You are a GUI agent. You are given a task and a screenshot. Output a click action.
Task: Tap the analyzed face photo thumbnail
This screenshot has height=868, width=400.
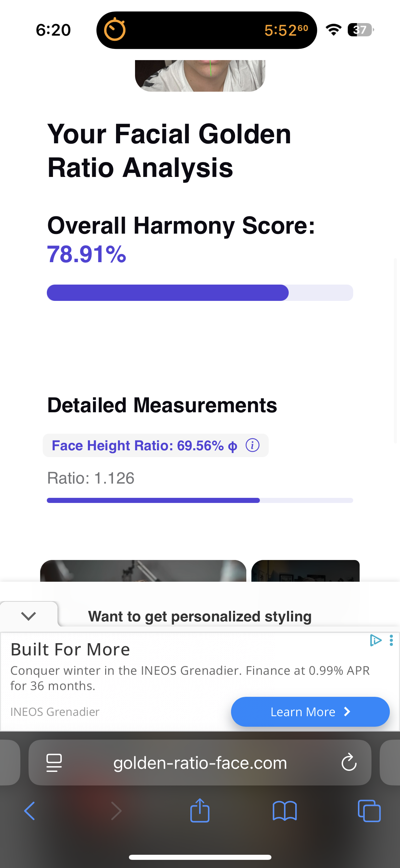pyautogui.click(x=200, y=75)
